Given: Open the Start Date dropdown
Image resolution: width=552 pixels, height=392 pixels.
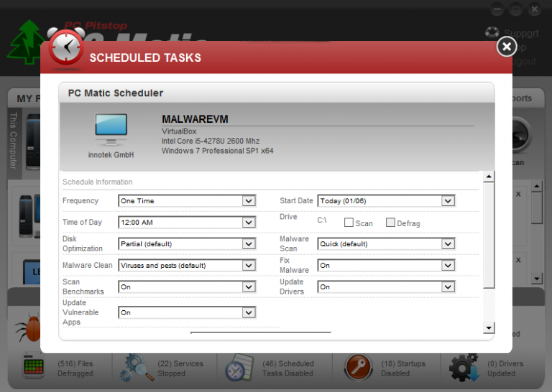Looking at the screenshot, I should [386, 201].
